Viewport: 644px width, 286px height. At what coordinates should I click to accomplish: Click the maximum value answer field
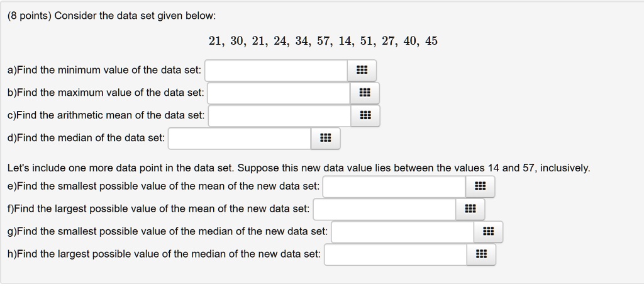(279, 93)
